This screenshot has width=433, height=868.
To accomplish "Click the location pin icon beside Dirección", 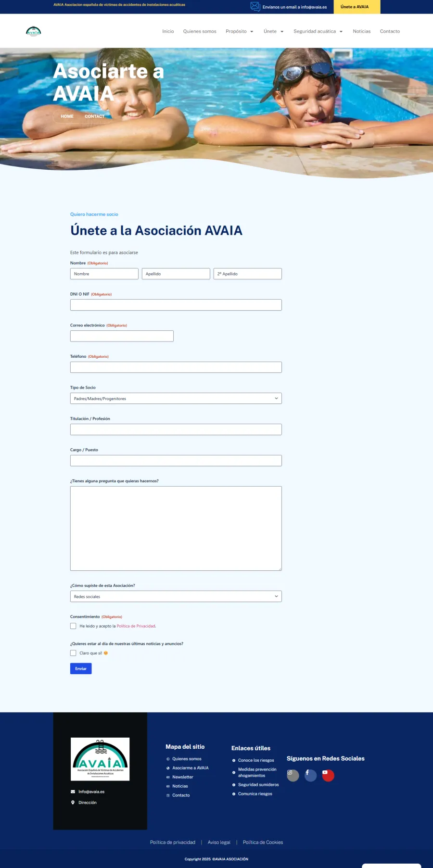I will 73,803.
